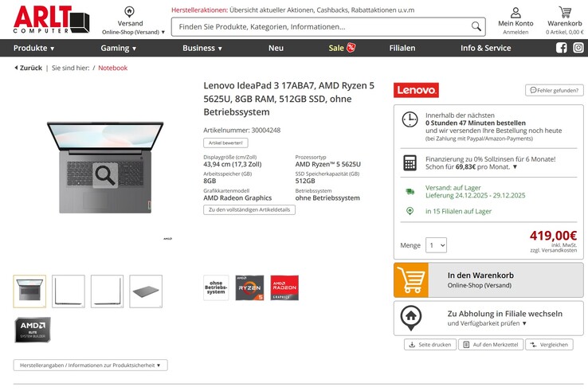Click the orange shopping cart icon
Screen dimensions: 588x391
point(411,280)
